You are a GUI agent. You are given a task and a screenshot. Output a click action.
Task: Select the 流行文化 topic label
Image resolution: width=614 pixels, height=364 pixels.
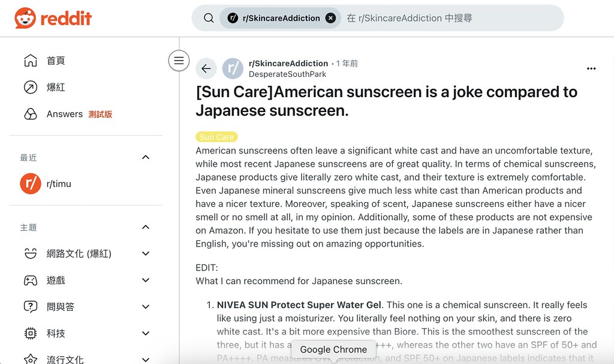[65, 360]
